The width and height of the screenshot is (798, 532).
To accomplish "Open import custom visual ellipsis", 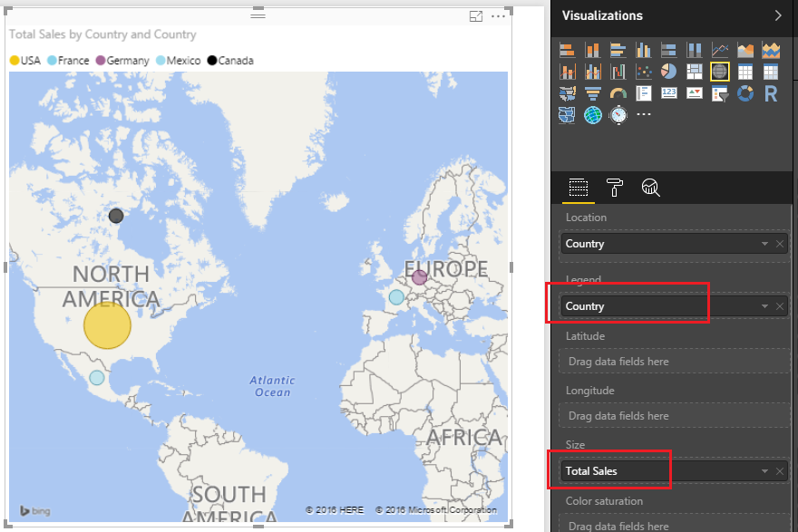I will coord(644,114).
